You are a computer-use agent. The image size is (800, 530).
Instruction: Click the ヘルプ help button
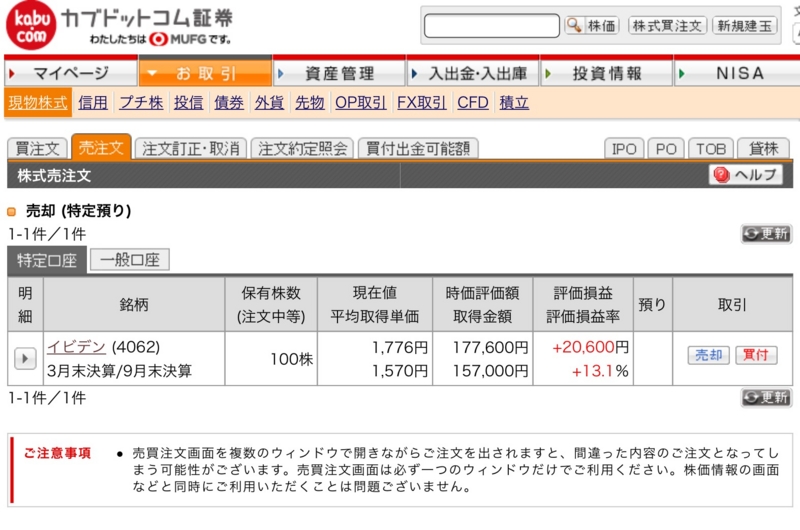[745, 175]
